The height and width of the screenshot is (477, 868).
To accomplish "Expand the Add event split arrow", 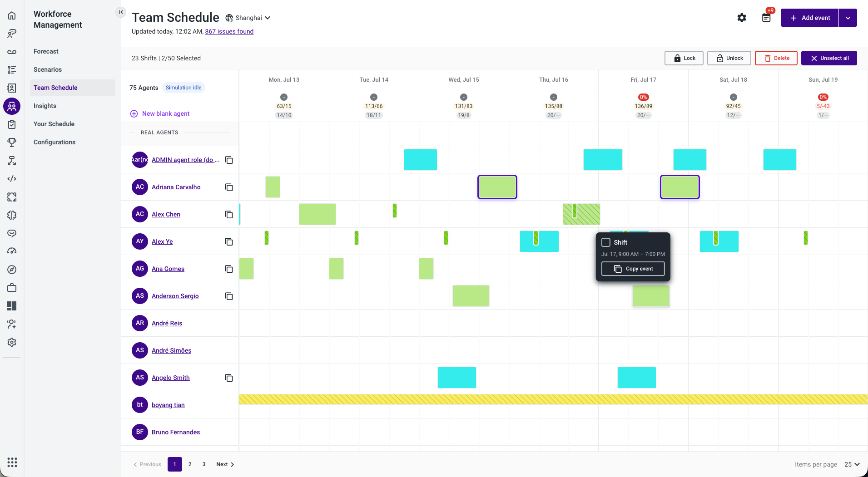I will 848,18.
